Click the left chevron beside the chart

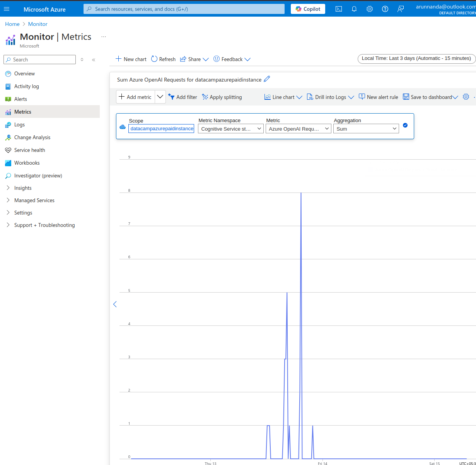tap(115, 304)
